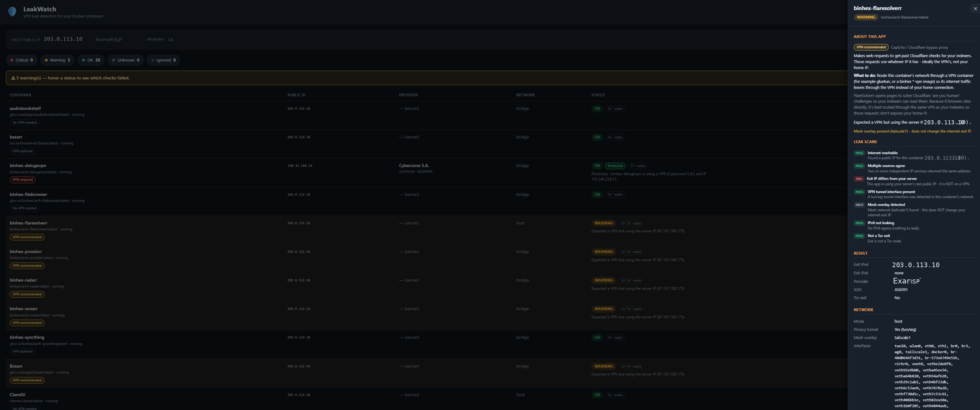Close the binhex-flaresolverr details panel

[975, 8]
